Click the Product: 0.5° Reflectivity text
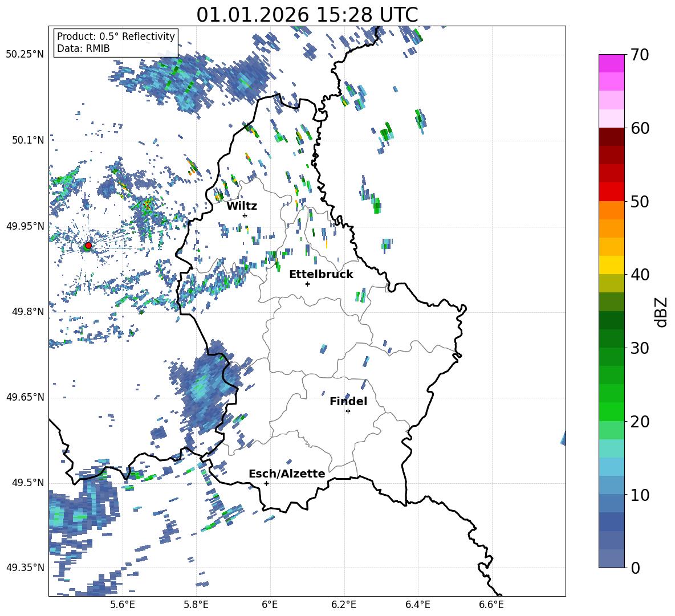 (116, 36)
